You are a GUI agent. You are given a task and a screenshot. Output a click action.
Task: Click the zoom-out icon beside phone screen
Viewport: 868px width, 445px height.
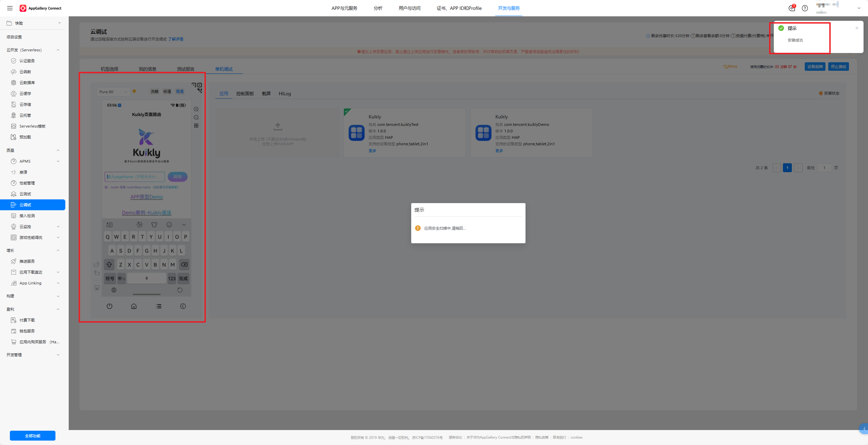pyautogui.click(x=196, y=117)
